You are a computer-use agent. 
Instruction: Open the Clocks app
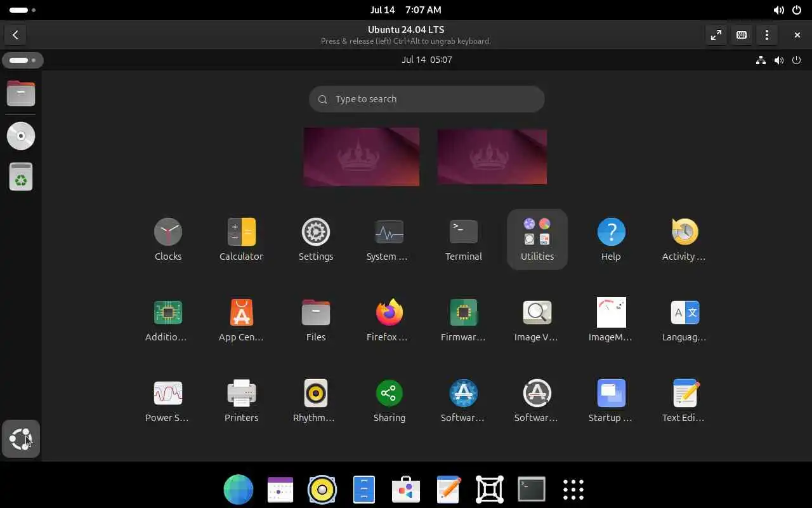pyautogui.click(x=168, y=239)
